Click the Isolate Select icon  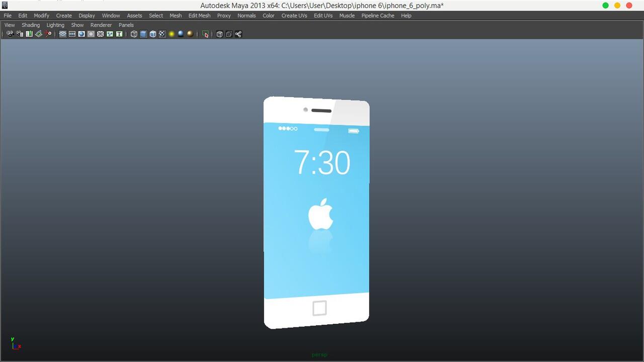click(x=205, y=34)
